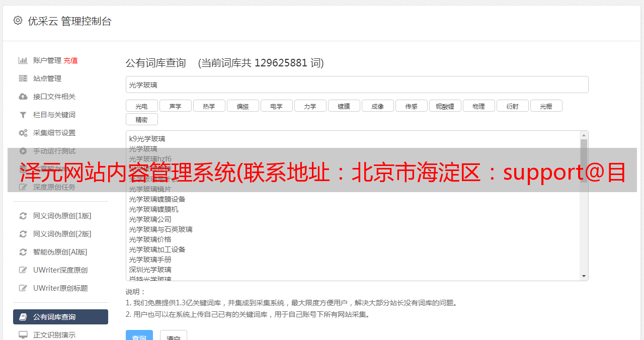Click the filter icon next to 栏目与关键词
This screenshot has height=340, width=644.
(23, 115)
